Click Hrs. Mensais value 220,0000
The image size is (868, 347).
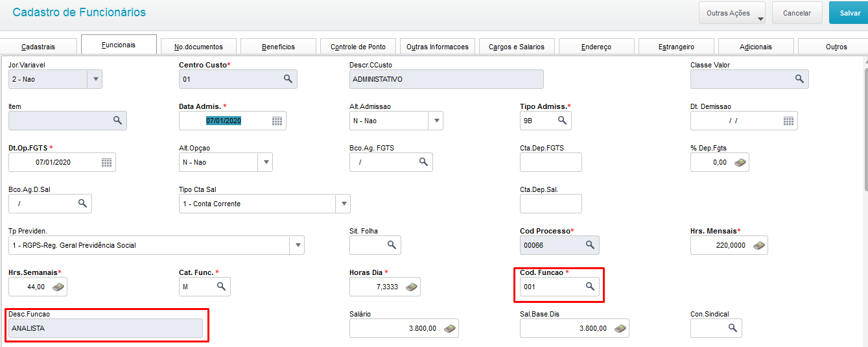(x=731, y=245)
